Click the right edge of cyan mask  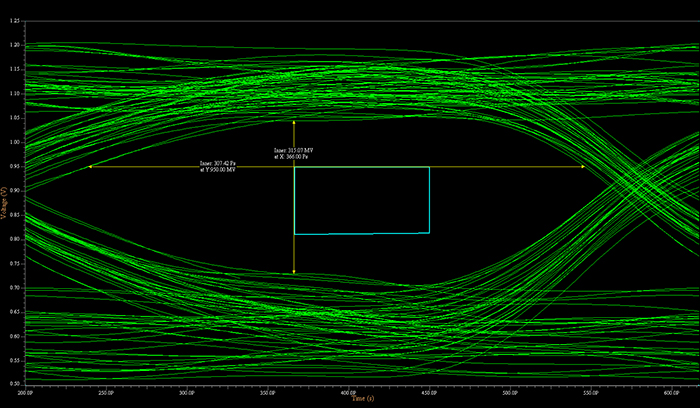point(429,200)
